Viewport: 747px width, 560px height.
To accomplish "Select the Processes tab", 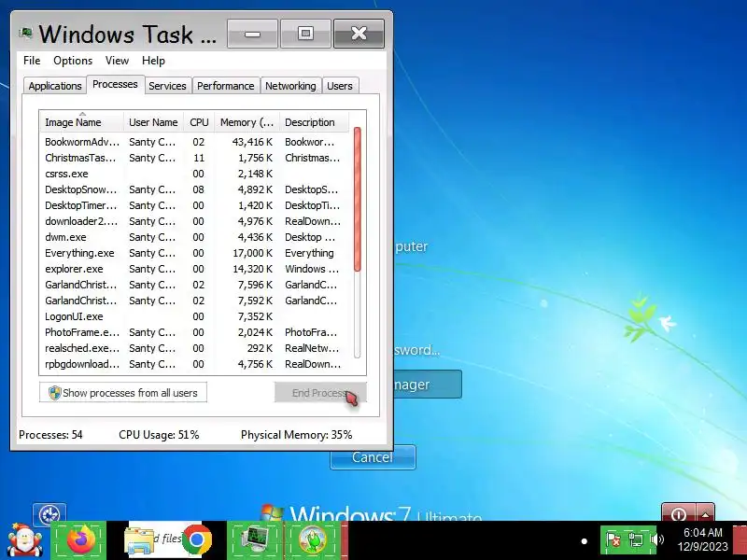I will click(x=115, y=84).
